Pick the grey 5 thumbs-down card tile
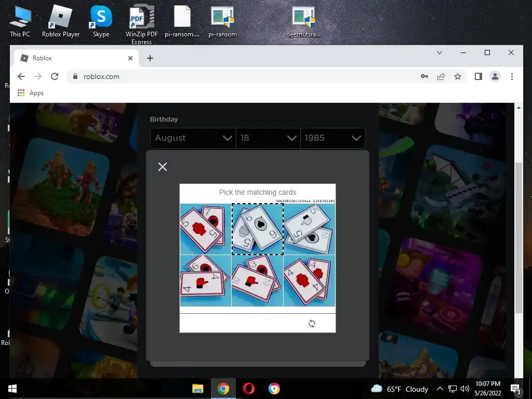The height and width of the screenshot is (399, 532). tap(310, 229)
